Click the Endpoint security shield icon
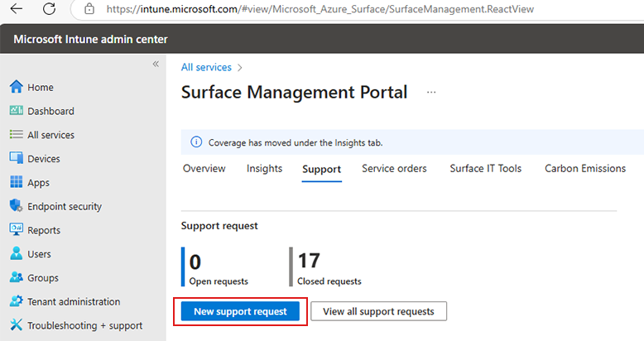The width and height of the screenshot is (644, 341). tap(16, 207)
